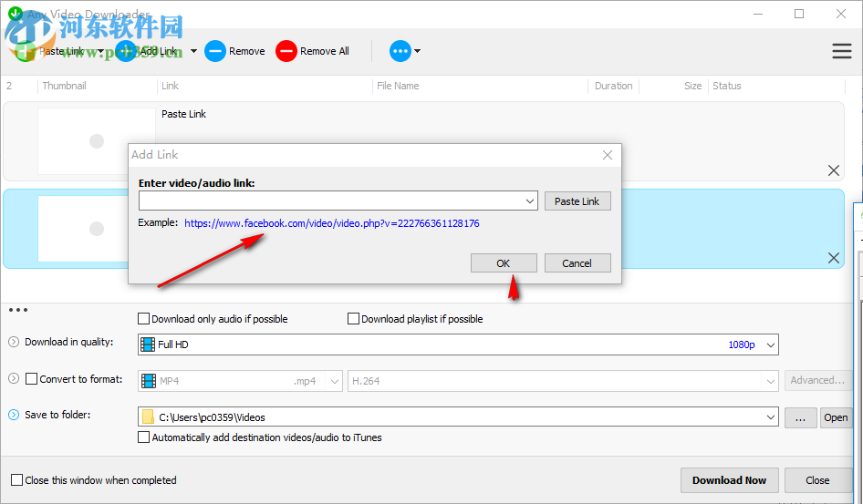Image resolution: width=863 pixels, height=504 pixels.
Task: Start downloading with Download Now
Action: (729, 480)
